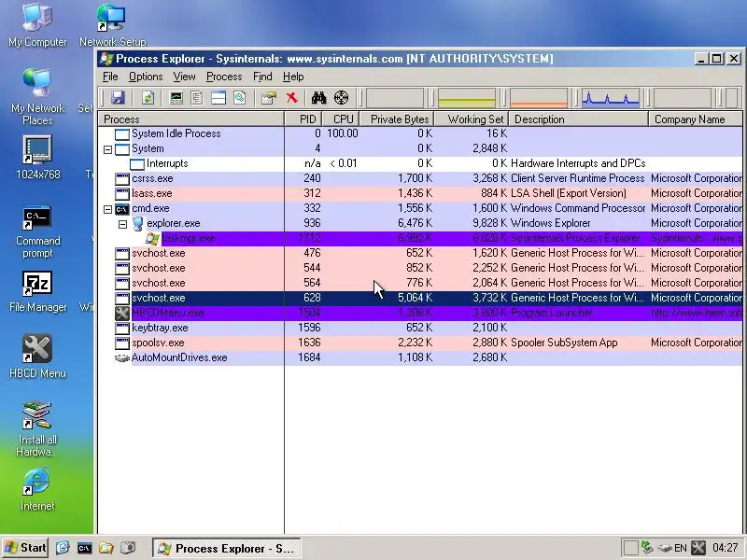This screenshot has width=747, height=560.
Task: Click the Refresh Now toolbar icon
Action: pos(148,98)
